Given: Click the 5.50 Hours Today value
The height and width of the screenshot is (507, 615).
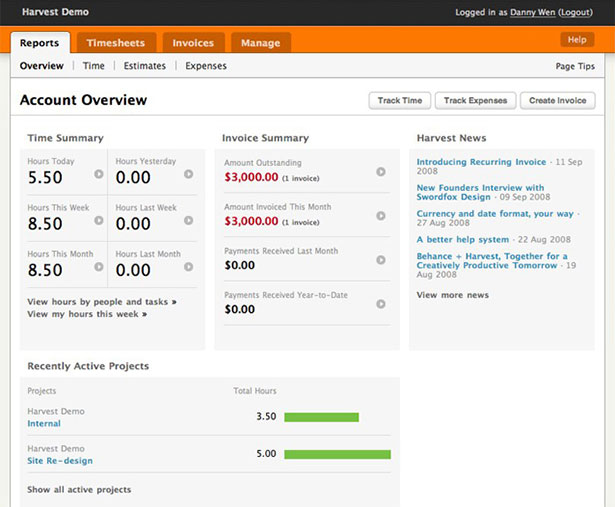Looking at the screenshot, I should 45,178.
